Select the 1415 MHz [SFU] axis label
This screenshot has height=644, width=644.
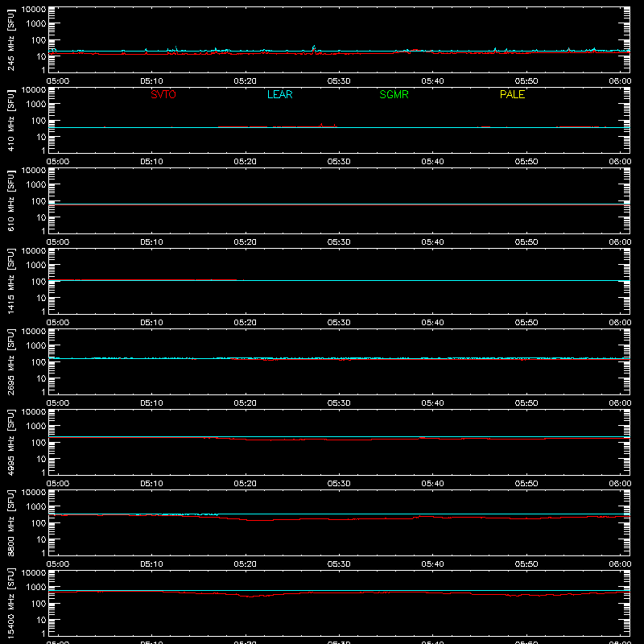pyautogui.click(x=10, y=282)
